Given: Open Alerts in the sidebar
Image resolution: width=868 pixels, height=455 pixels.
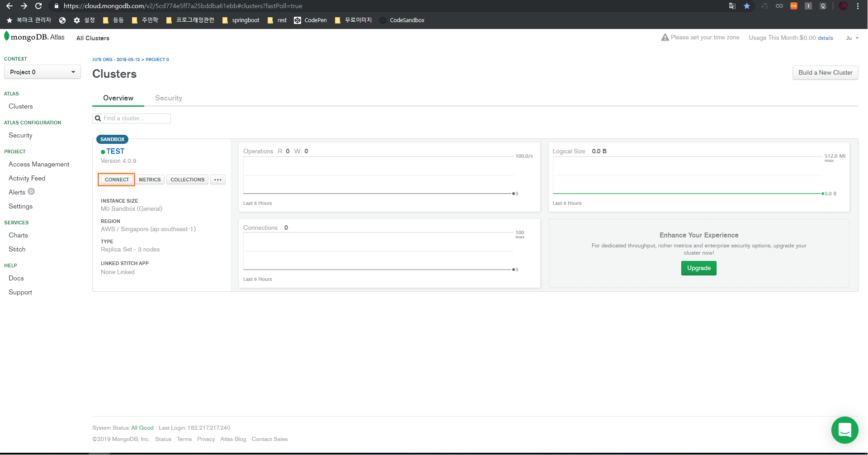Looking at the screenshot, I should click(x=17, y=192).
